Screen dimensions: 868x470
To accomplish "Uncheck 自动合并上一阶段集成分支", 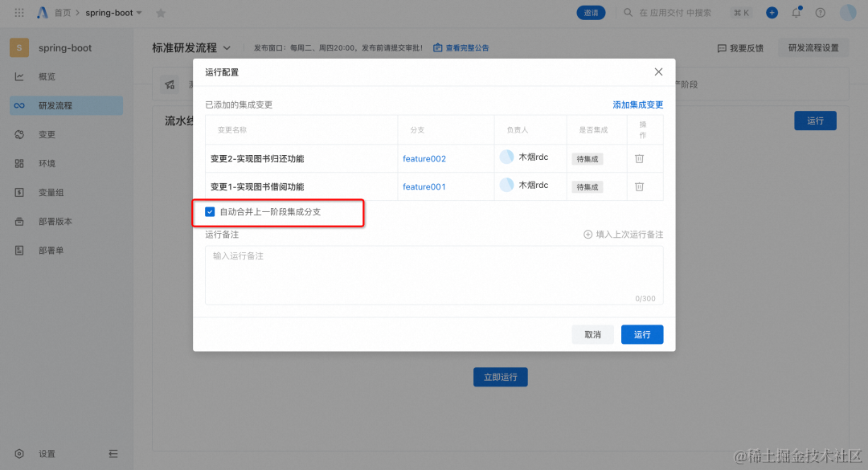I will click(211, 212).
